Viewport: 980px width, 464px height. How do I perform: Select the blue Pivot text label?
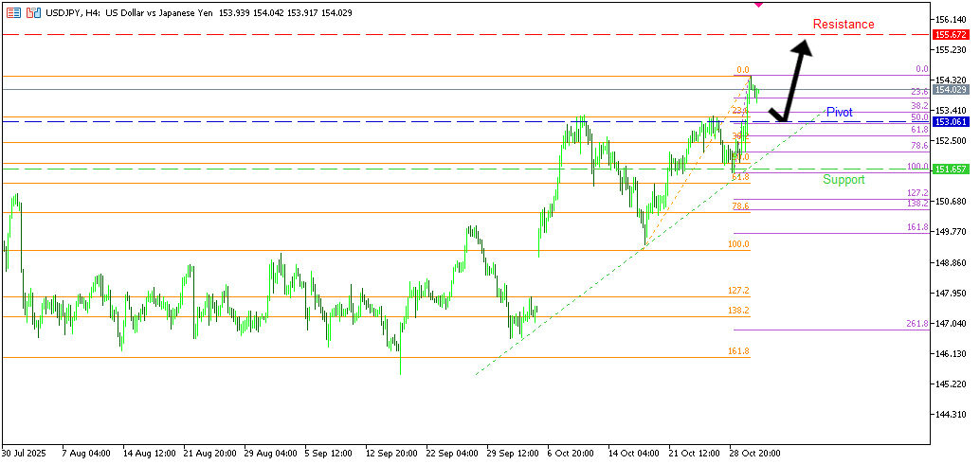coord(839,112)
